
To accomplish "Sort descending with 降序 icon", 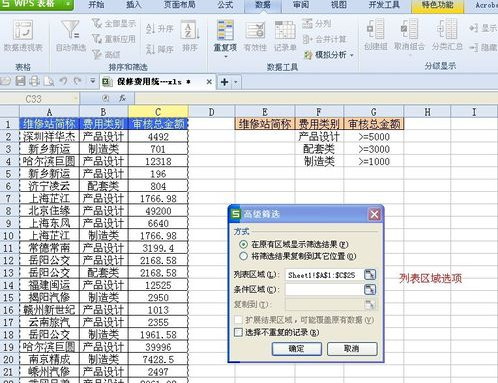I will click(x=160, y=49).
